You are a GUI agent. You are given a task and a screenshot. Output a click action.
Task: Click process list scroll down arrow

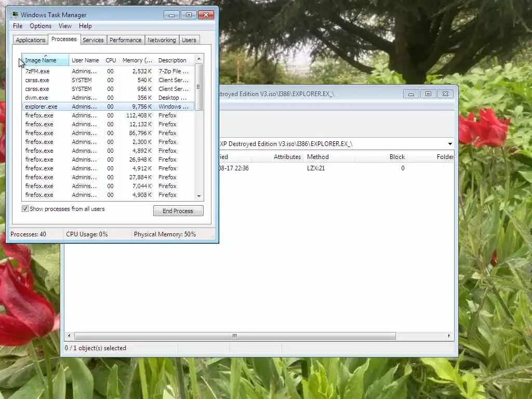199,196
